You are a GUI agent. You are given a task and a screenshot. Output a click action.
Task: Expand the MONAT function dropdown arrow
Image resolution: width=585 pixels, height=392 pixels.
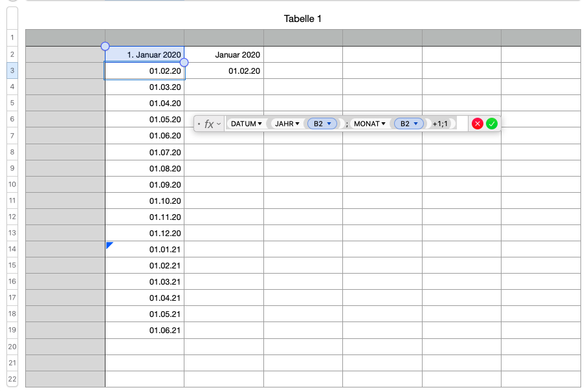(x=383, y=124)
